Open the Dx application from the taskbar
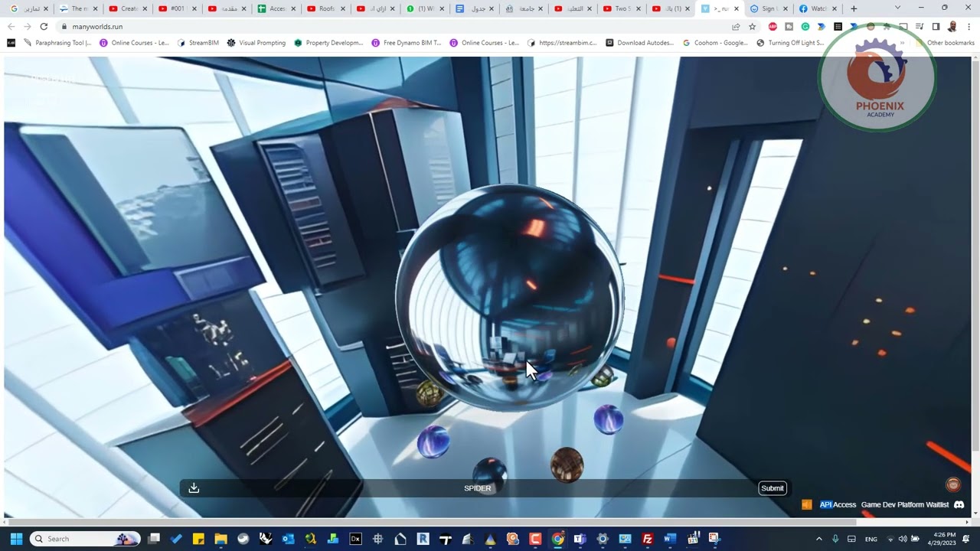 (x=355, y=539)
